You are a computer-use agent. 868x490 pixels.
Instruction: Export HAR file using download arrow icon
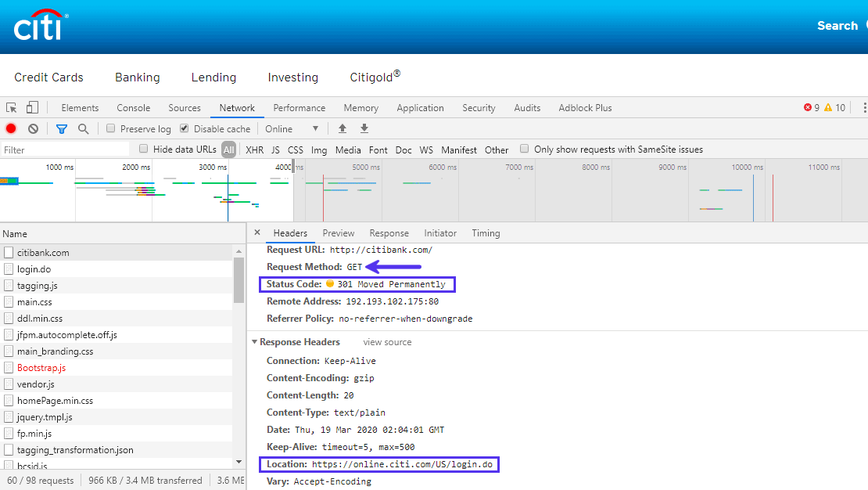pos(364,128)
